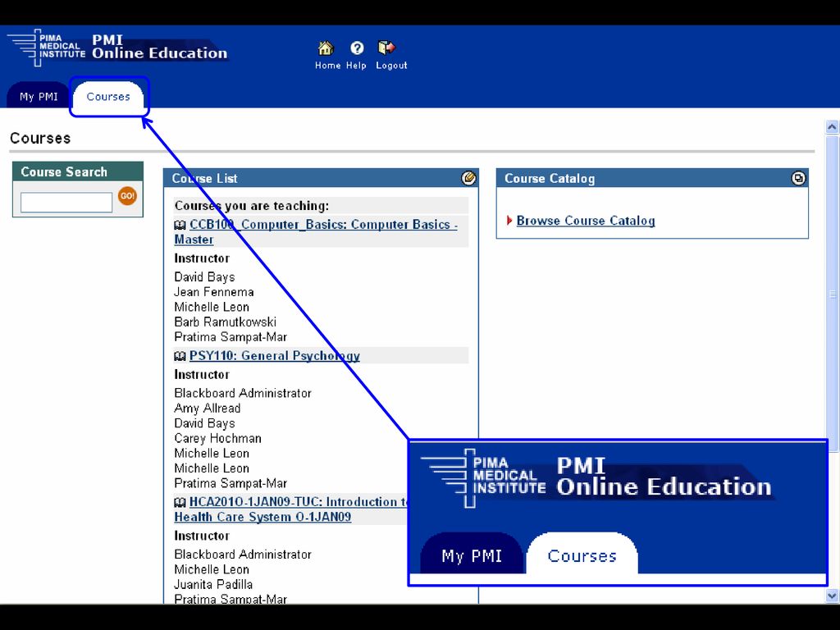Image resolution: width=840 pixels, height=630 pixels.
Task: Click the Courses page heading
Action: point(40,138)
